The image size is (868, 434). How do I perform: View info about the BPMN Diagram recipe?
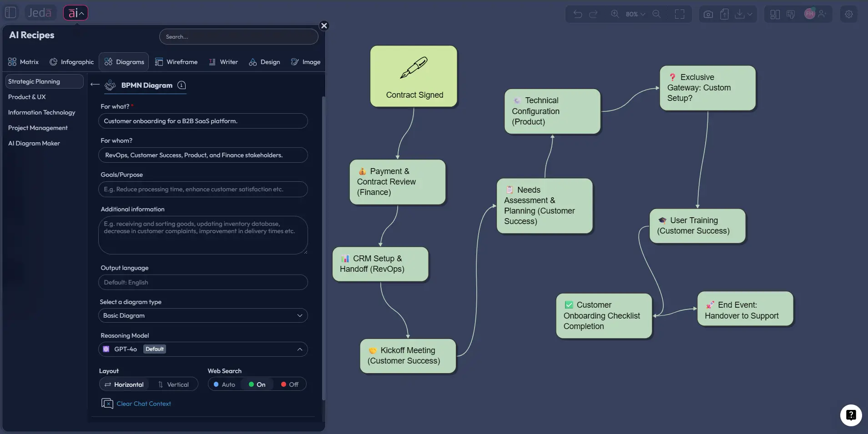(181, 85)
